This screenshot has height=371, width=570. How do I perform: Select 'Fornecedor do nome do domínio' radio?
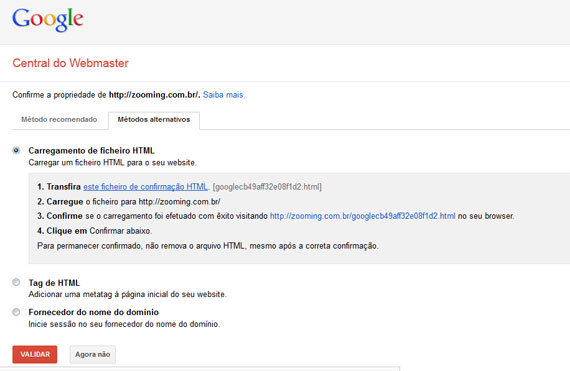pos(16,312)
